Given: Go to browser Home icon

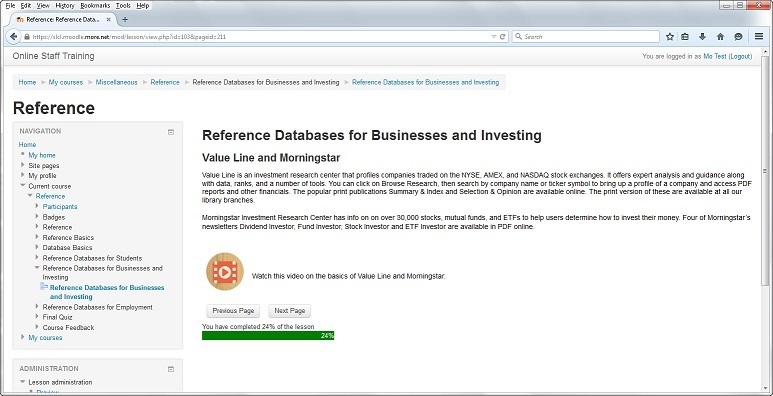Looking at the screenshot, I should pos(720,36).
